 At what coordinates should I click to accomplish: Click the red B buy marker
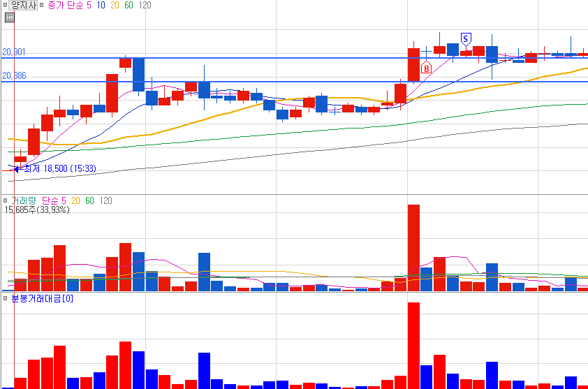tap(426, 68)
